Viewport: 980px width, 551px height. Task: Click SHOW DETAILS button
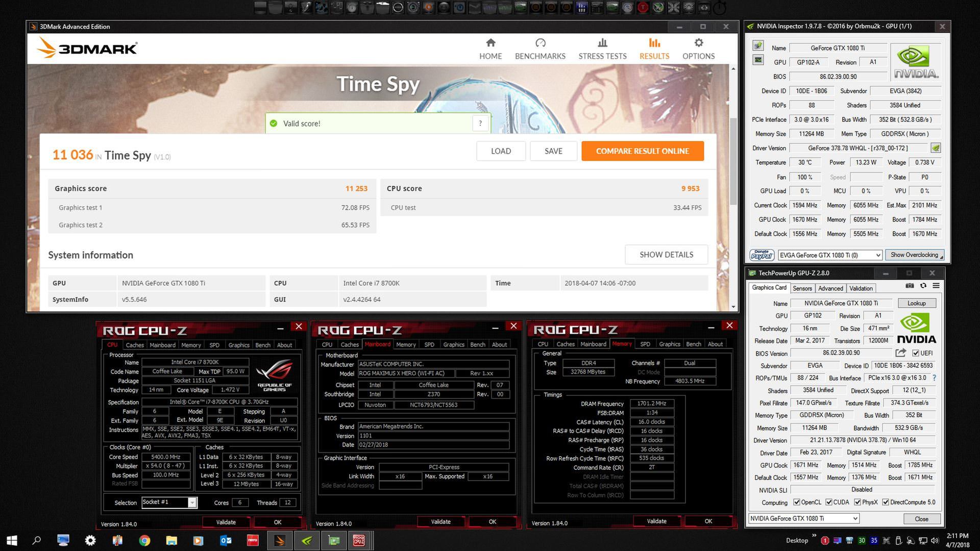666,255
